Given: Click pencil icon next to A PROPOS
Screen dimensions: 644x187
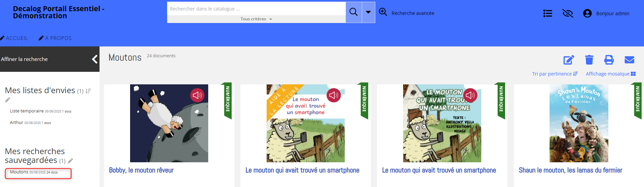Looking at the screenshot, I should point(41,38).
